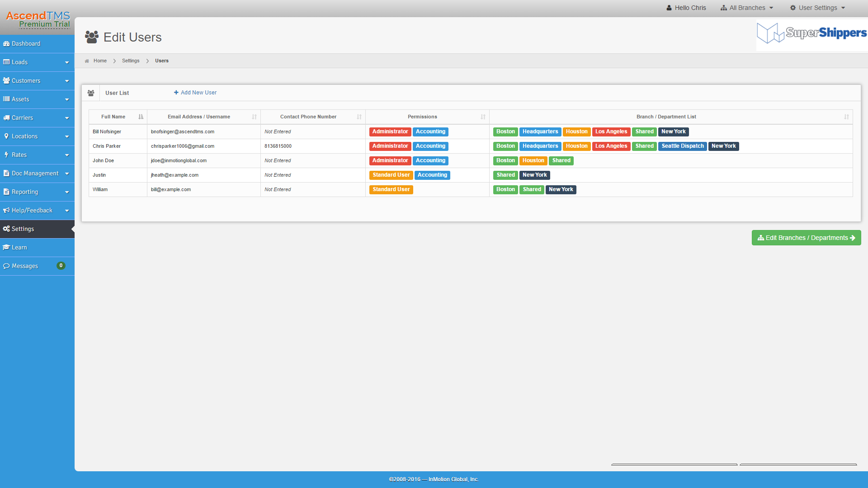Viewport: 868px width, 488px height.
Task: Click the Locations map pin icon
Action: [x=6, y=136]
